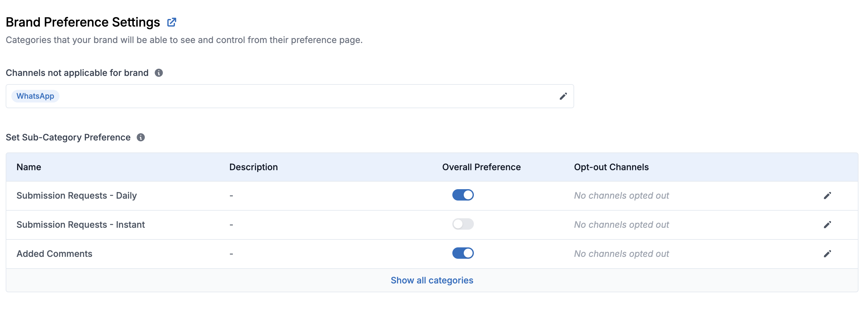This screenshot has width=868, height=310.
Task: Click the 'Set Sub-Category Preference' label
Action: (x=68, y=138)
